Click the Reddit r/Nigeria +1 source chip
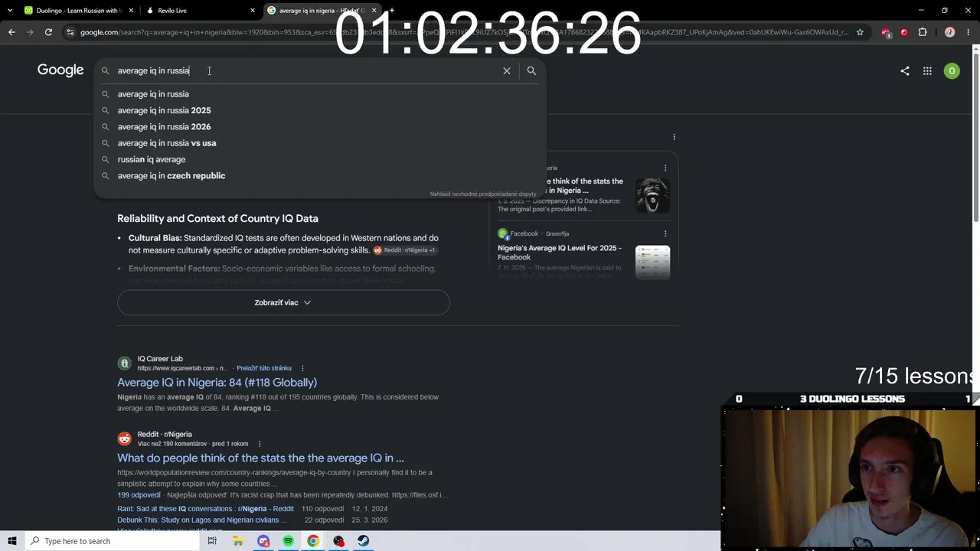The height and width of the screenshot is (551, 980). (x=404, y=250)
